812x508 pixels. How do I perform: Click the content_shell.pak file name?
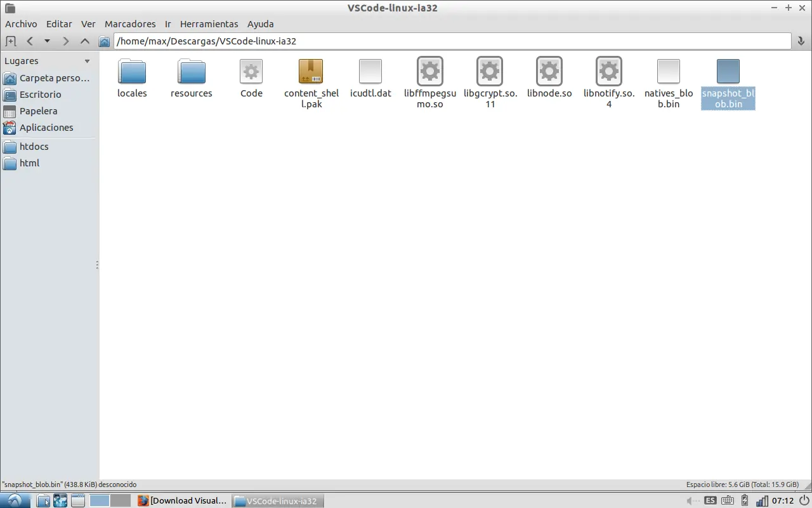[x=311, y=98]
